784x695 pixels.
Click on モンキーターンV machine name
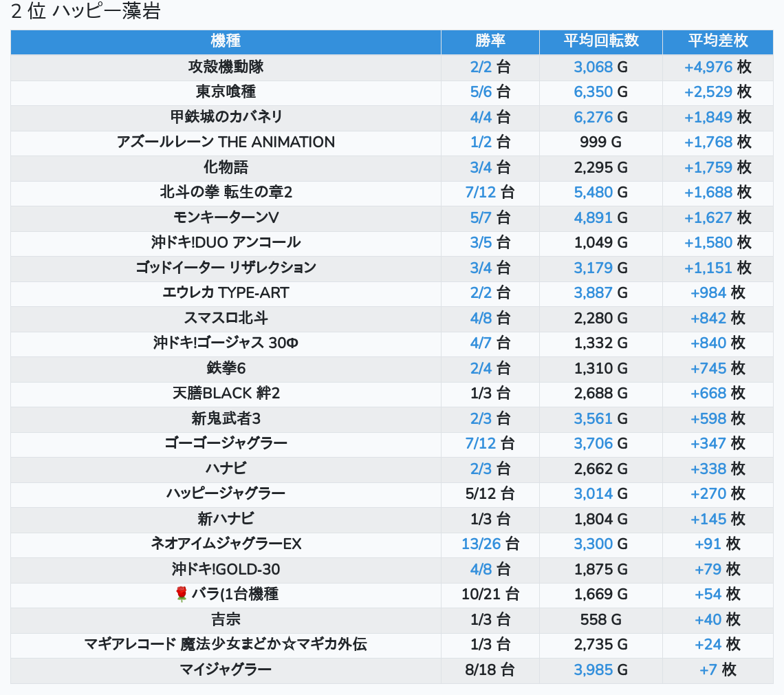[x=226, y=217]
